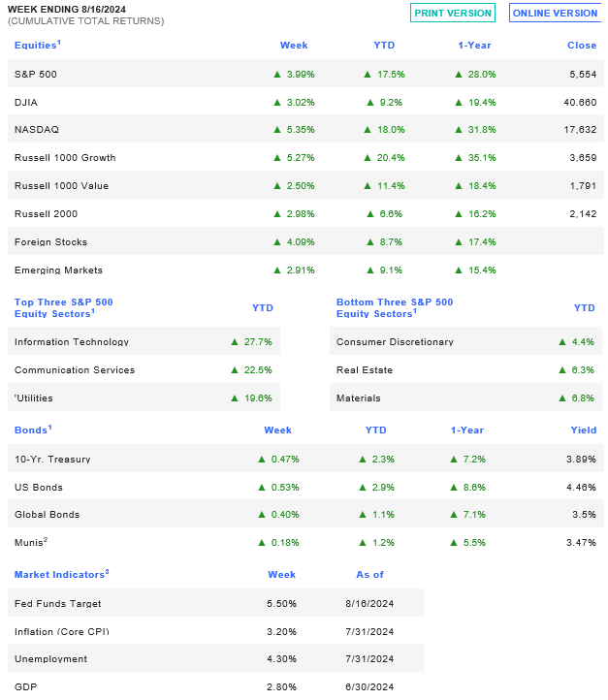Select the Foreign Stocks label
Image resolution: width=608 pixels, height=700 pixels.
(50, 242)
